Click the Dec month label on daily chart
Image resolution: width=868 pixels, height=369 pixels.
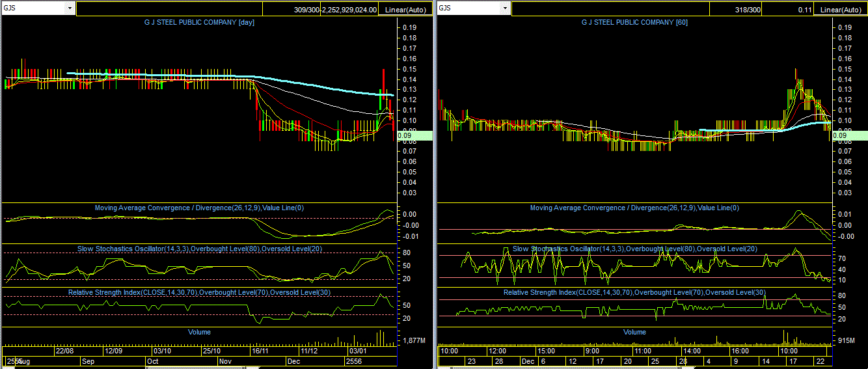tap(293, 361)
